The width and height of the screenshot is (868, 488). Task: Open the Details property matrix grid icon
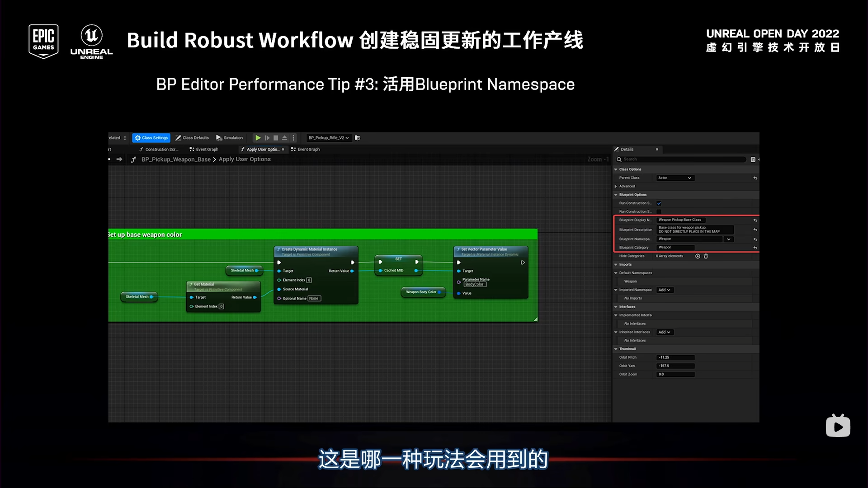(753, 160)
